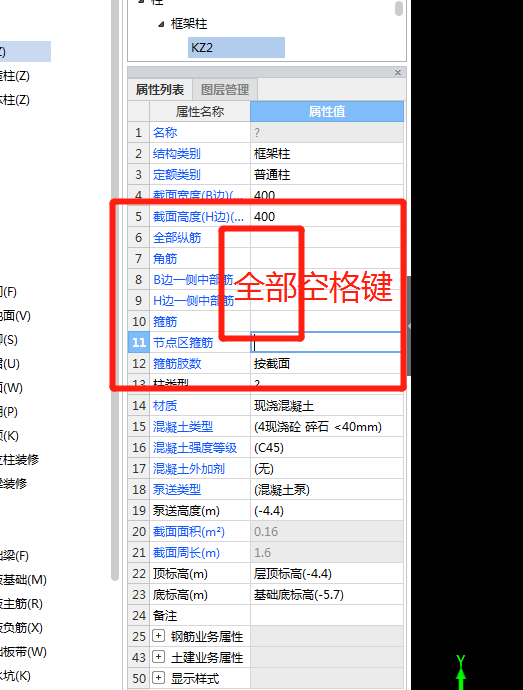Click the 截面面积 value 0.16
This screenshot has width=523, height=690.
pos(327,532)
